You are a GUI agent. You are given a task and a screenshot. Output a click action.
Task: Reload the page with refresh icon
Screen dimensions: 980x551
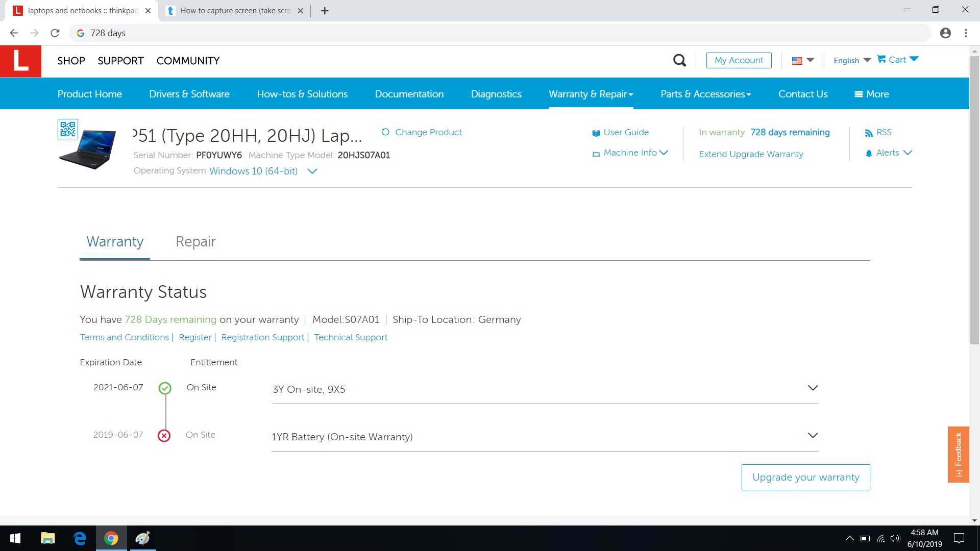click(x=55, y=33)
